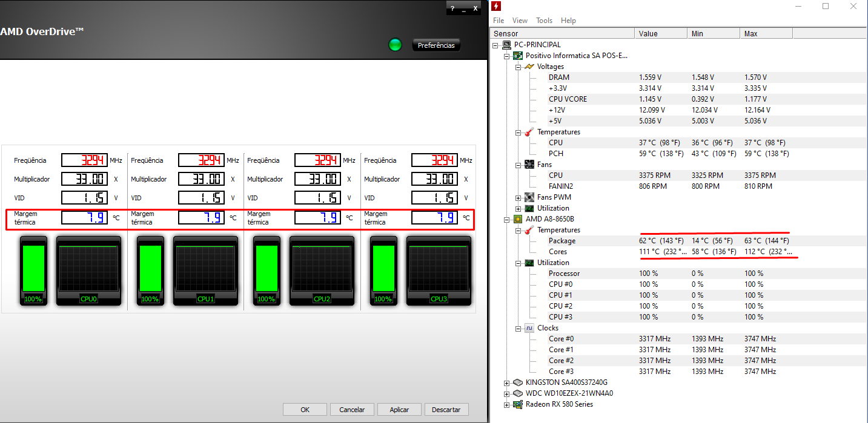Click the OK button in AMD OverDrive

tap(305, 410)
